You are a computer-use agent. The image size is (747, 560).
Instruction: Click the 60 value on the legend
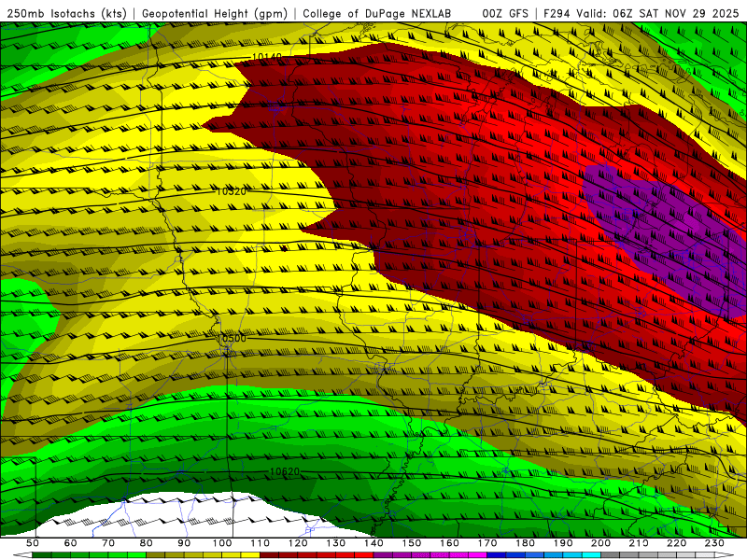(x=70, y=543)
